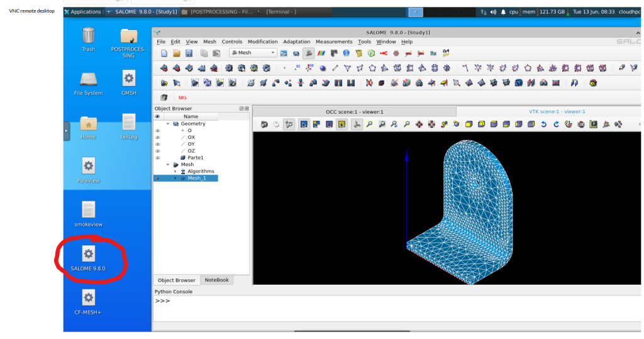Open the ParaView desktop shortcut
The image size is (644, 339).
pos(88,170)
